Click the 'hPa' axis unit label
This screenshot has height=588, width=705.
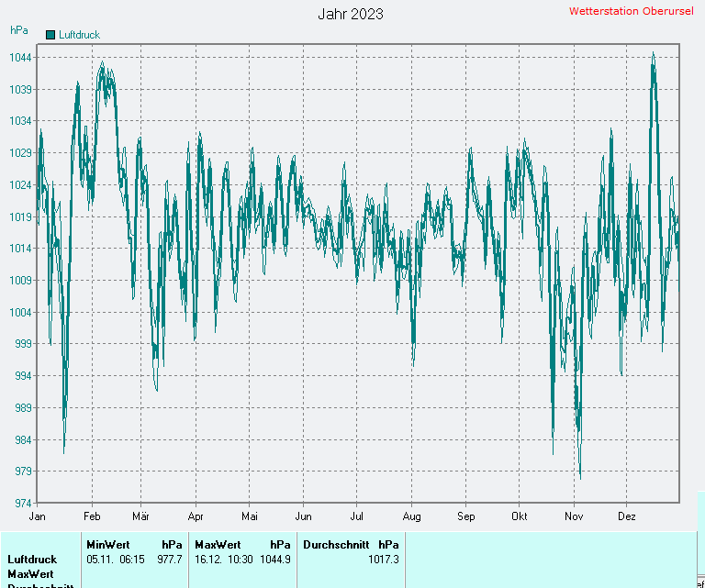coord(19,30)
